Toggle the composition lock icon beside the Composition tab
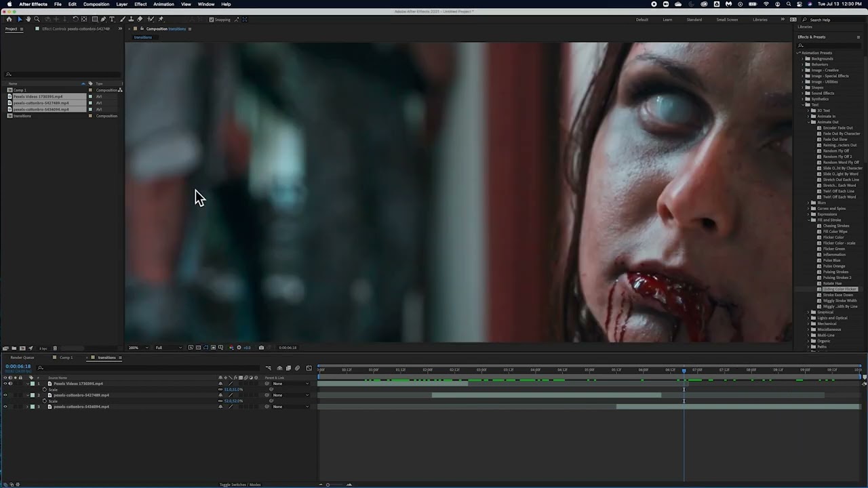Viewport: 868px width, 488px height. [x=142, y=28]
